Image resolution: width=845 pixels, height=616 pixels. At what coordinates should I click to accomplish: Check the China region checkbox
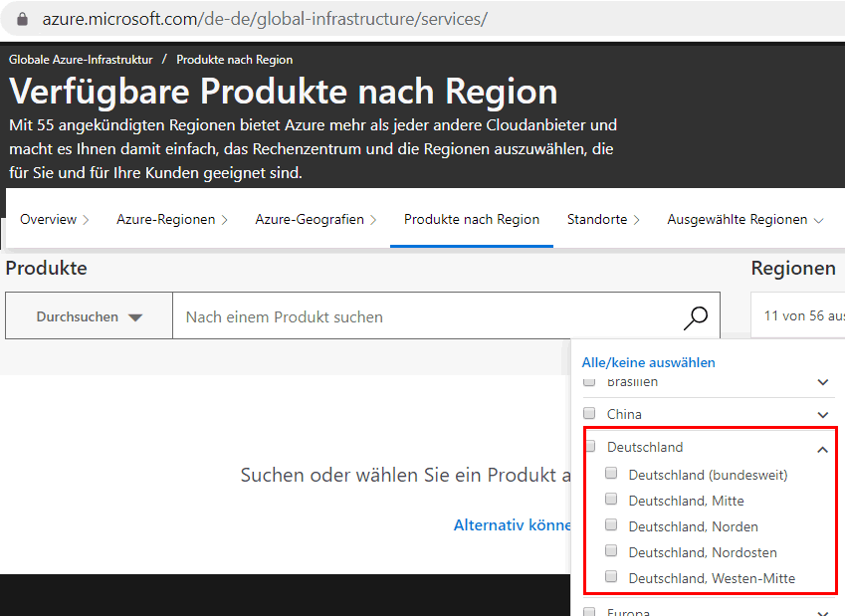589,413
